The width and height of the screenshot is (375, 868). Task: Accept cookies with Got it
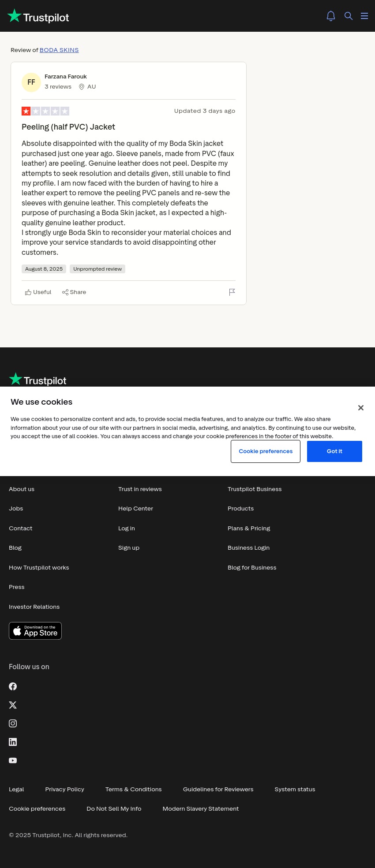(334, 451)
